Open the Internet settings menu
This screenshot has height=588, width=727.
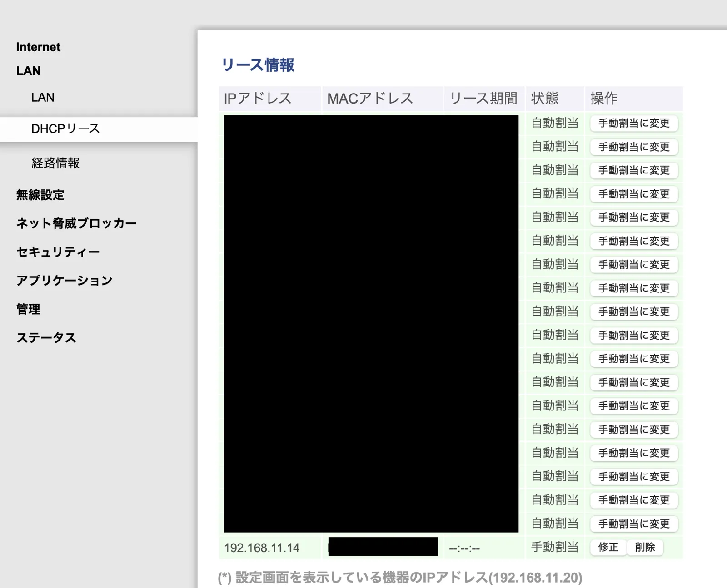[x=38, y=47]
